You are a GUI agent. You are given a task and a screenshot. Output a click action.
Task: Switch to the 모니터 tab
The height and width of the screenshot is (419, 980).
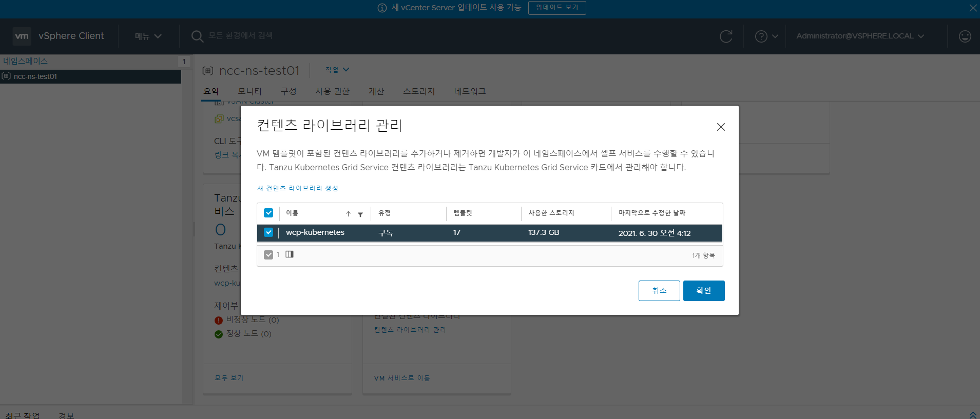click(250, 91)
